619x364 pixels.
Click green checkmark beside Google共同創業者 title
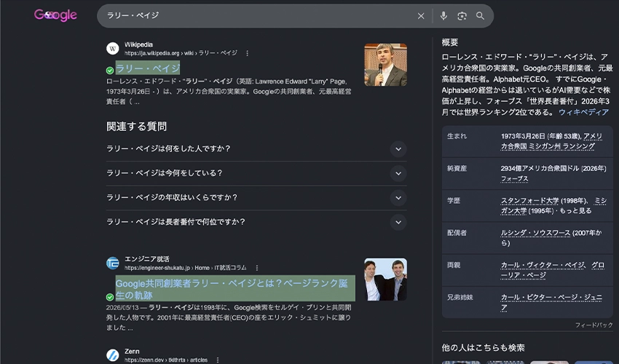[x=110, y=297]
